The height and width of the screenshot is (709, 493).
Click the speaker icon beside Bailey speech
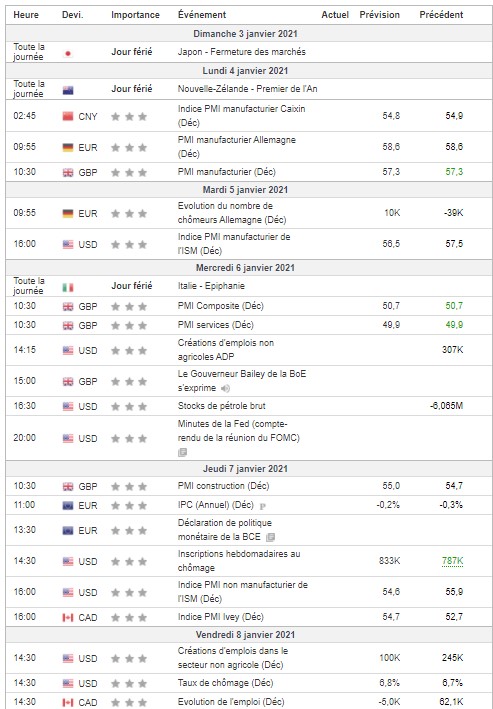(225, 388)
